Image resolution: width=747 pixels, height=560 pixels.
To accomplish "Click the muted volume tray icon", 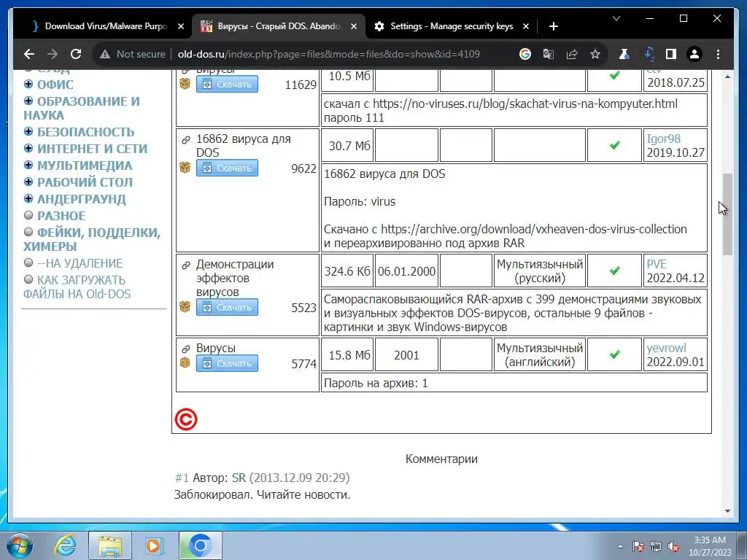I will click(673, 546).
